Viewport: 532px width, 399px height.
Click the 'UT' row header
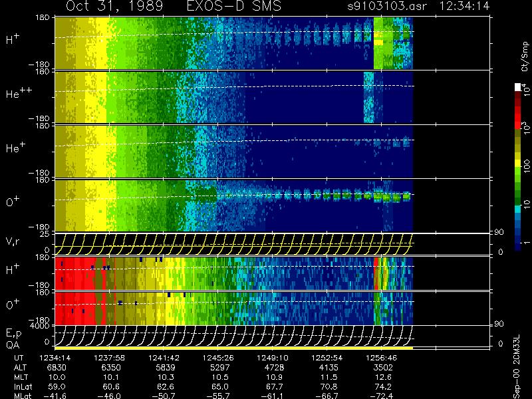(x=19, y=358)
